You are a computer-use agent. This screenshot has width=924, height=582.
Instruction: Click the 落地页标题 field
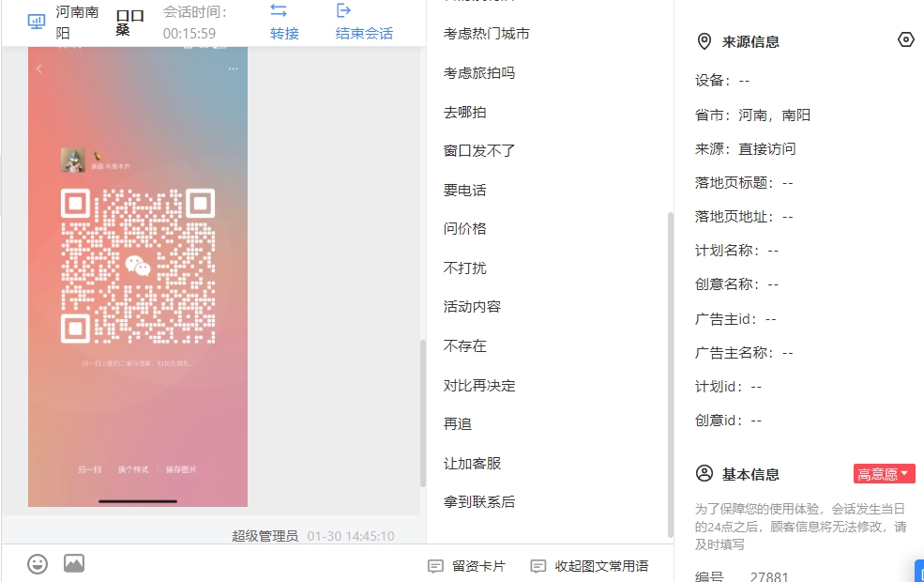744,183
